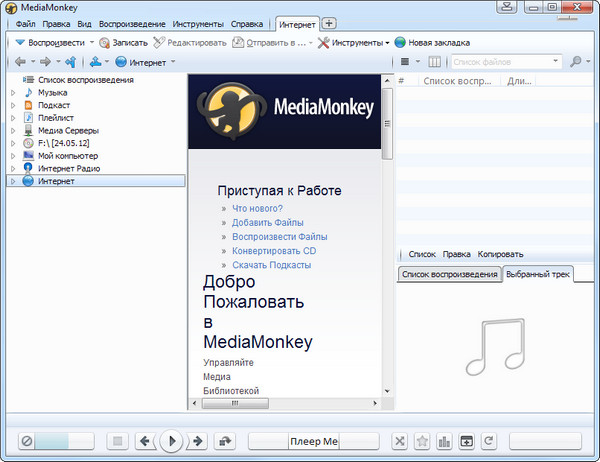Click the Stop playback button

click(x=117, y=441)
